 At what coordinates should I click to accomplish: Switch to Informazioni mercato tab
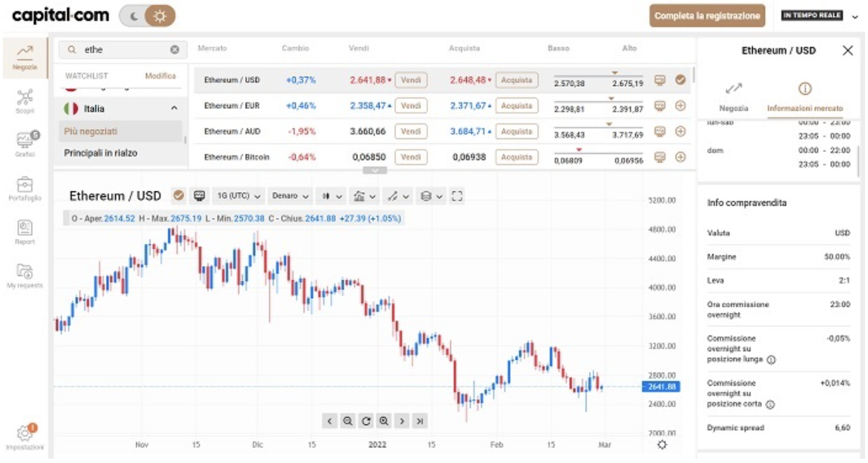coord(805,96)
